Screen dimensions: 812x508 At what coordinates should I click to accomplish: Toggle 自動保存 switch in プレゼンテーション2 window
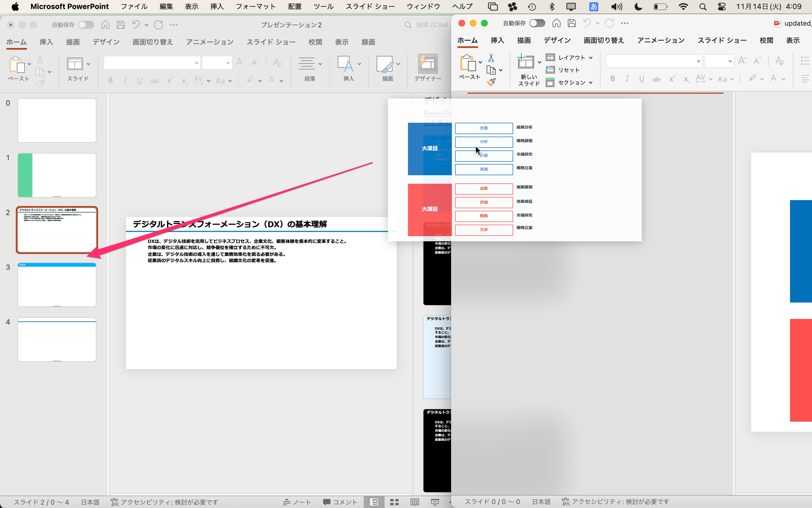[x=86, y=25]
